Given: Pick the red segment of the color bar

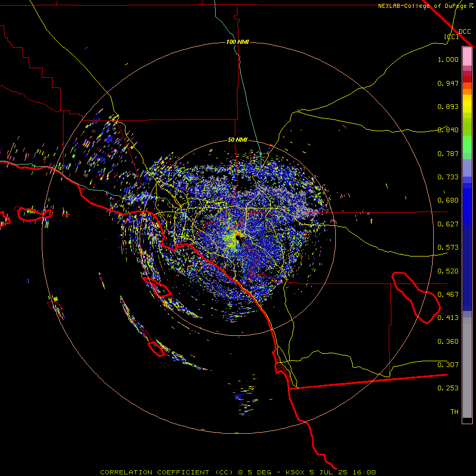Looking at the screenshot, I should point(467,79).
